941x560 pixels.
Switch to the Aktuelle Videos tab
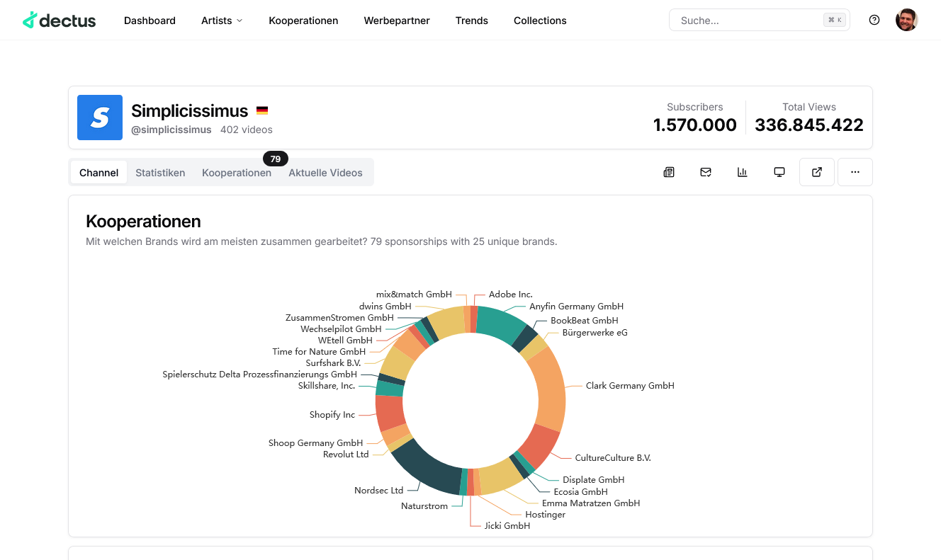[325, 173]
